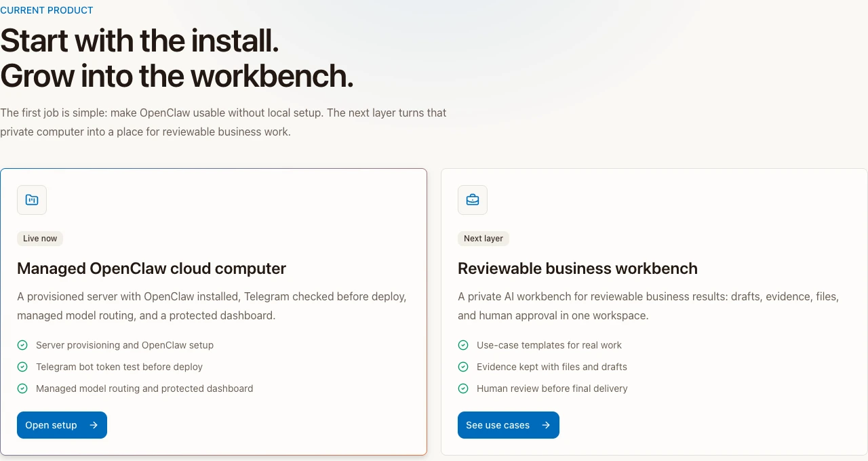Open setup for the managed cloud computer
Viewport: 868px width, 461px height.
(62, 425)
